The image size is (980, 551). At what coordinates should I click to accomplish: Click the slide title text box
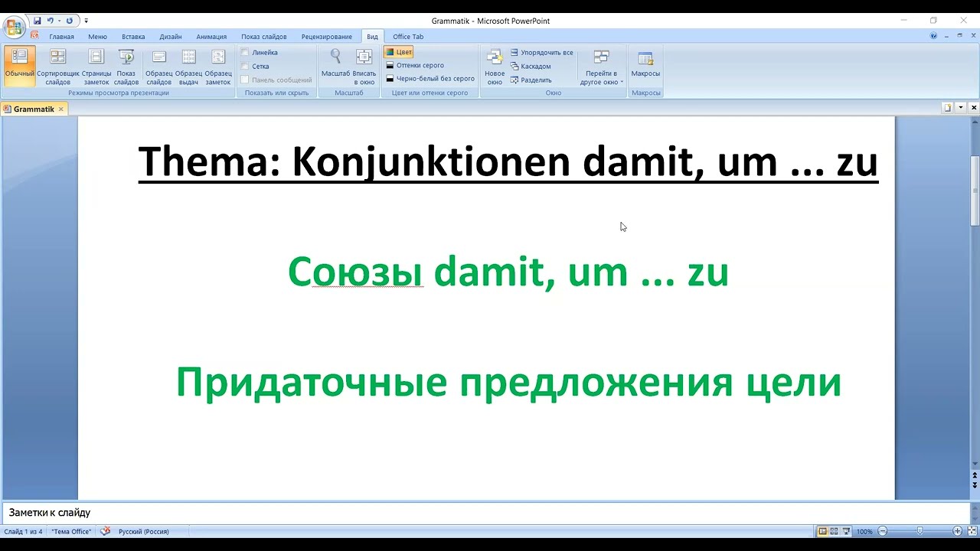pyautogui.click(x=508, y=162)
